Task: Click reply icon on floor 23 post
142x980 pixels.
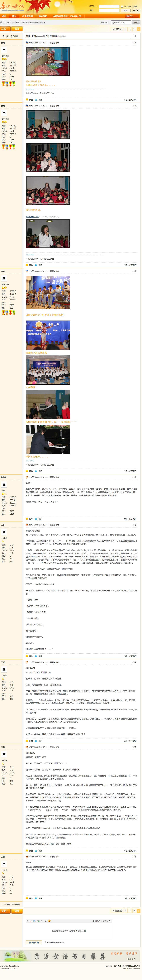Action: [x=27, y=471]
